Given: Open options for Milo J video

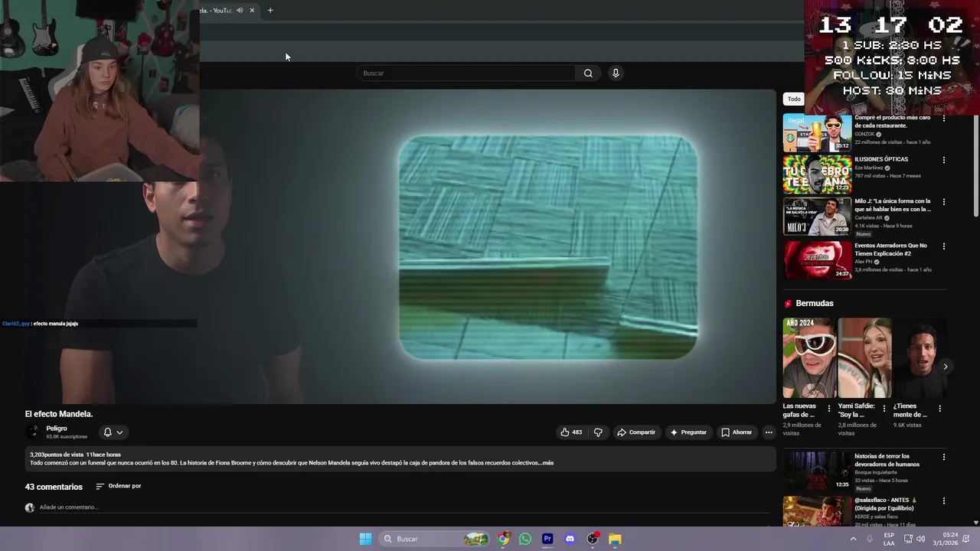Looking at the screenshot, I should tap(944, 202).
